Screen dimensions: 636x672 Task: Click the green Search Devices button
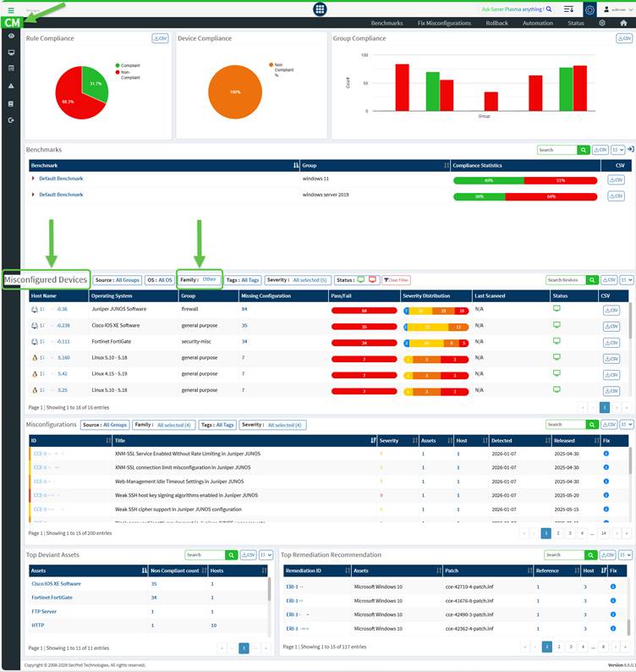(x=593, y=280)
